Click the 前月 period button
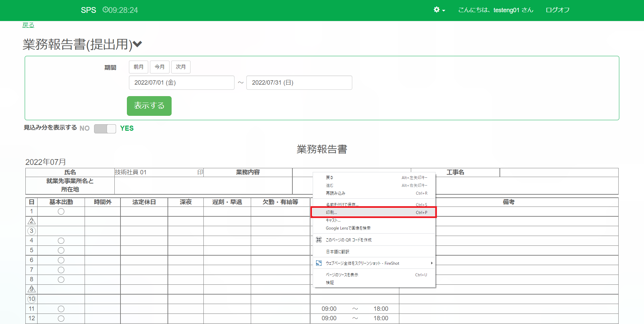Viewport: 644px width, 324px height. click(138, 67)
